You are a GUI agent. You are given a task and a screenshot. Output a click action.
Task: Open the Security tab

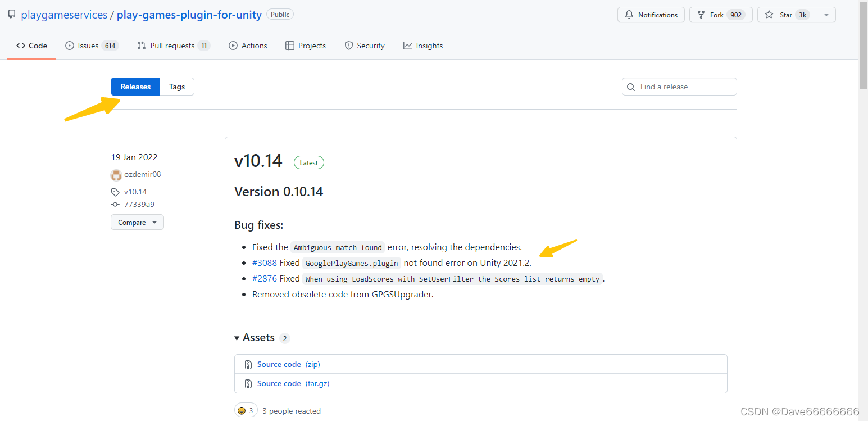point(365,46)
